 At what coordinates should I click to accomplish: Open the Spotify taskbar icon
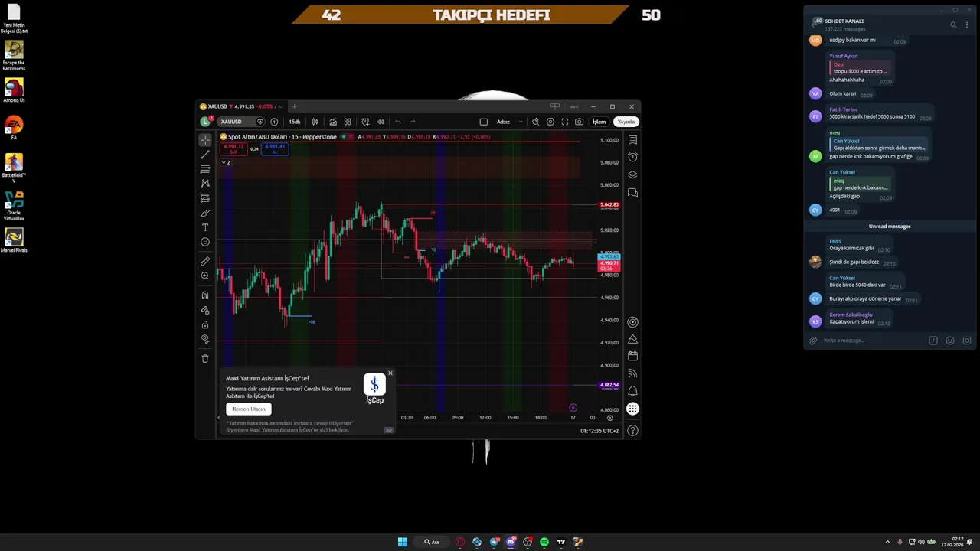pos(544,542)
